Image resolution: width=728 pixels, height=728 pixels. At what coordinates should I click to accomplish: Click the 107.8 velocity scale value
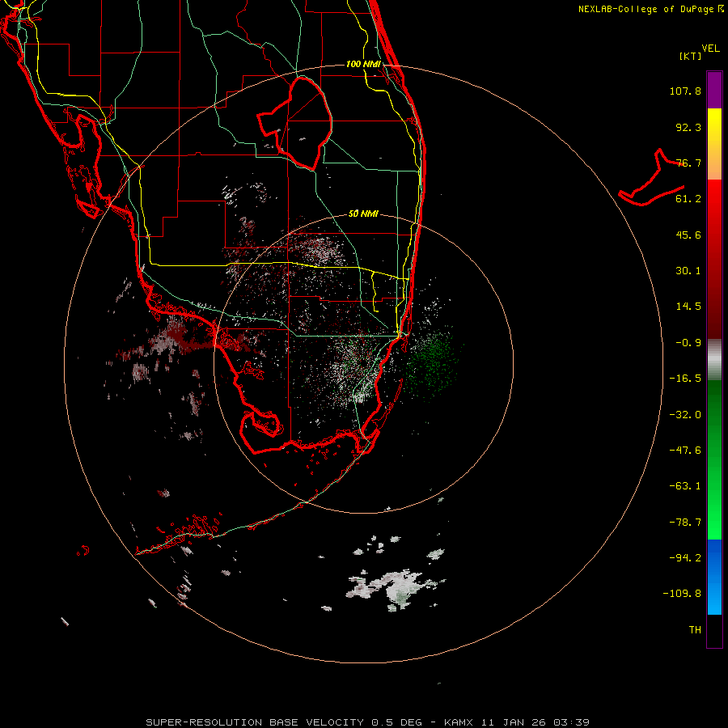[685, 91]
